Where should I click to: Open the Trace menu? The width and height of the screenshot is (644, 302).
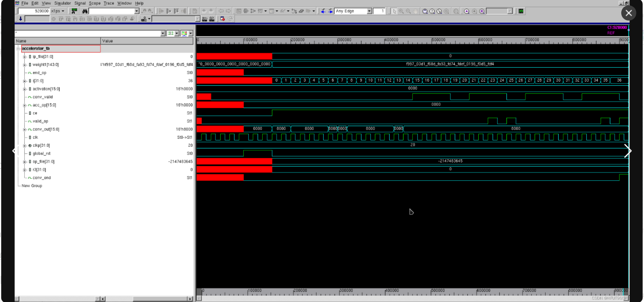109,3
